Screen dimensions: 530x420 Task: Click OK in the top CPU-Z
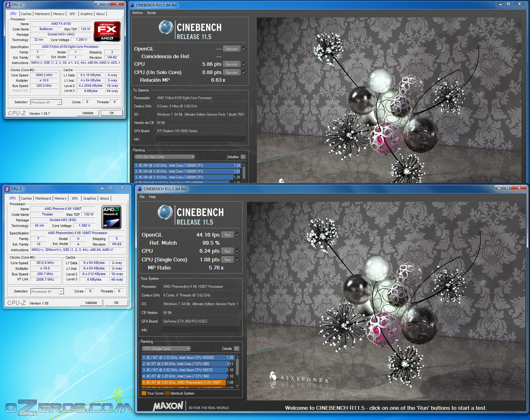pyautogui.click(x=112, y=113)
